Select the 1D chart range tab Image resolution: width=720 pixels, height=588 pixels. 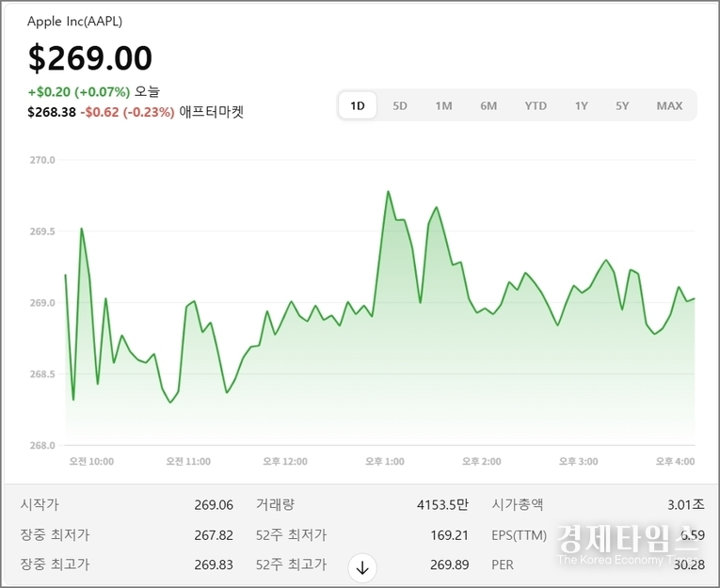[x=358, y=105]
